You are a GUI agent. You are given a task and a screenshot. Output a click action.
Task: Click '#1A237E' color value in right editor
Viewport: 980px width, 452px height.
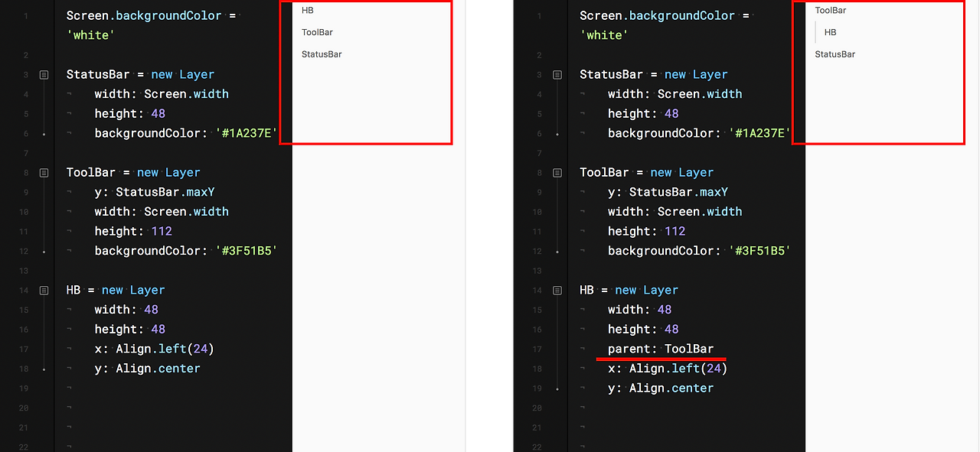[759, 133]
